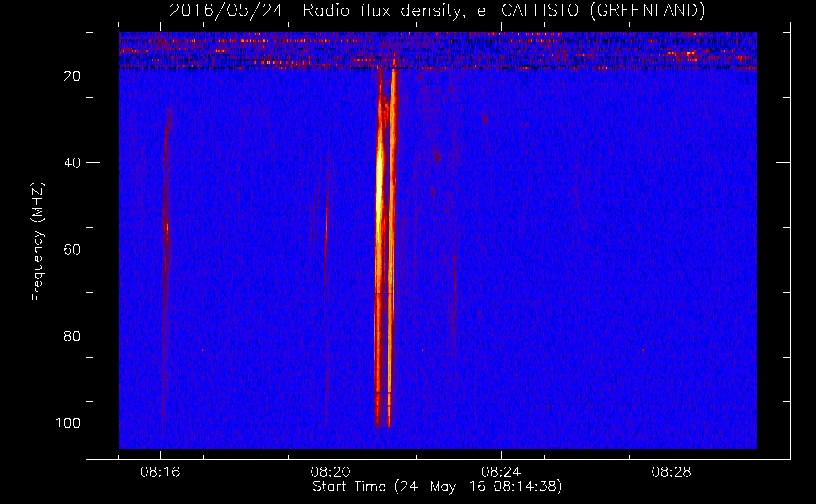Click the '100' frequency tick label
The image size is (816, 504).
pyautogui.click(x=68, y=423)
